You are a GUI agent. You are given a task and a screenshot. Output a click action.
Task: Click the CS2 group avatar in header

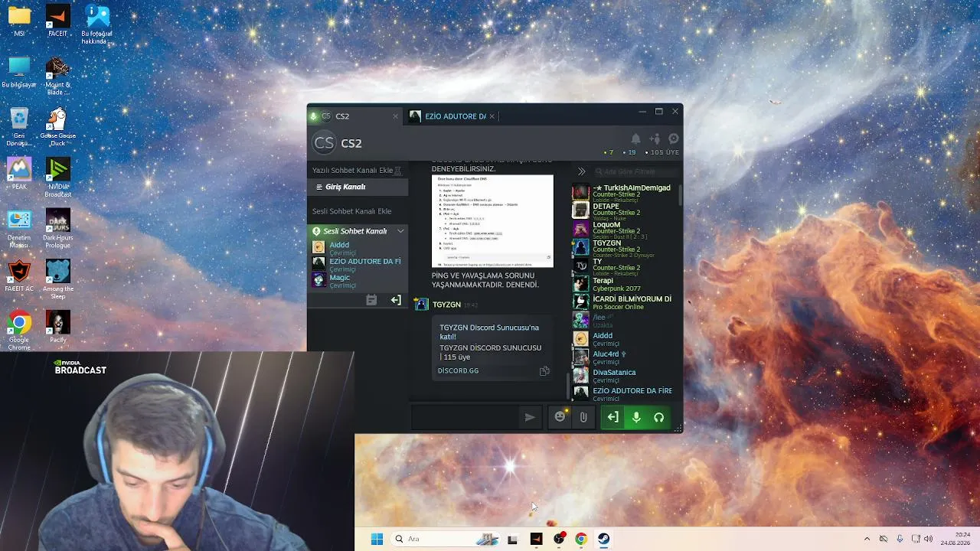click(325, 143)
